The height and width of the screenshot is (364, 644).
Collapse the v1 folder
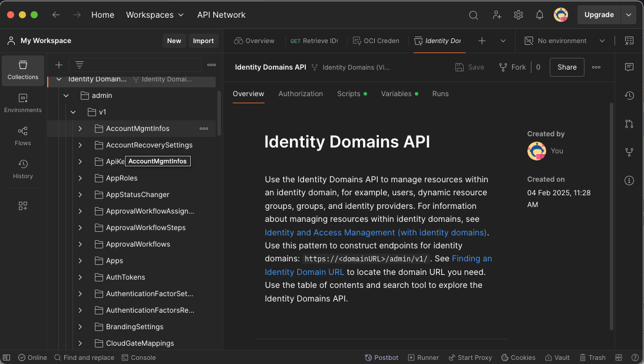[73, 112]
